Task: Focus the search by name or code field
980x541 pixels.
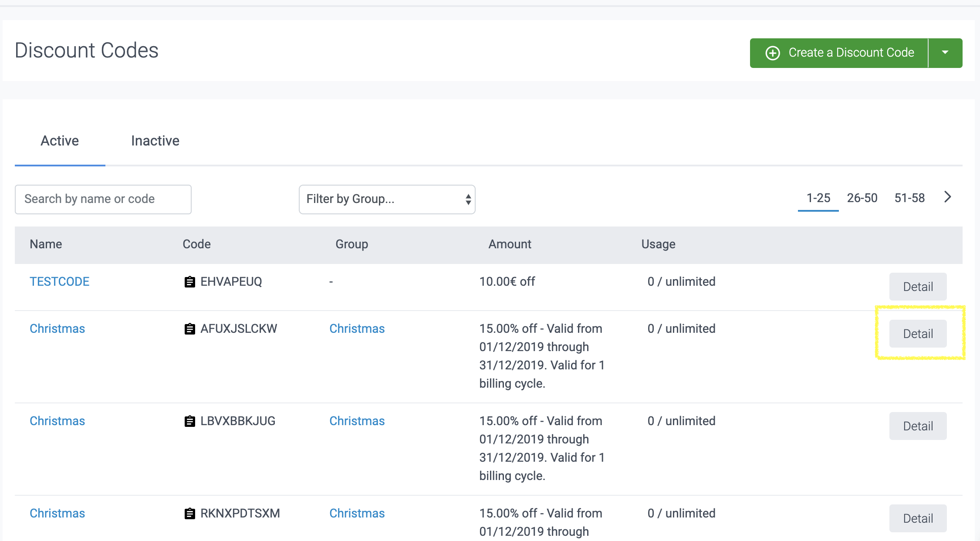Action: pos(103,199)
